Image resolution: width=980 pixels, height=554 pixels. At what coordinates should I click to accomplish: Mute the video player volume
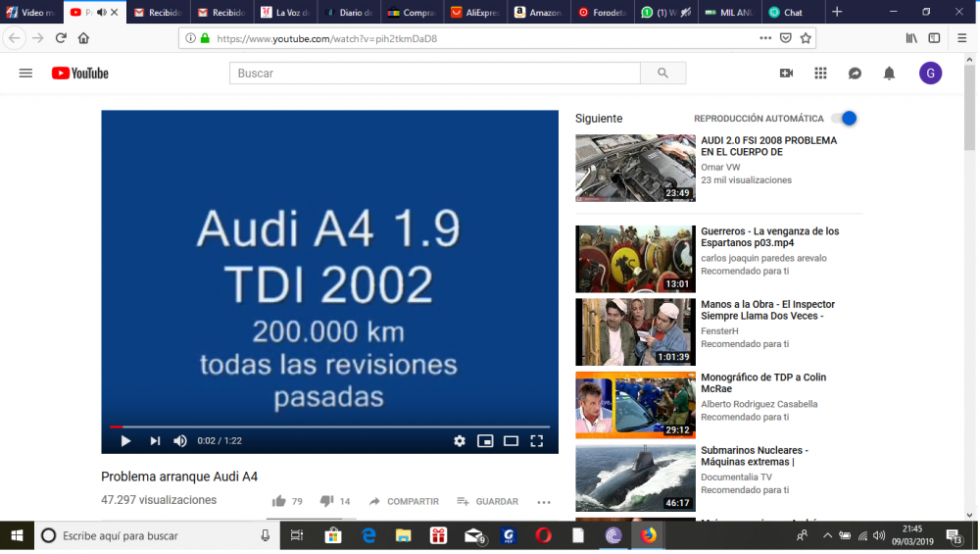pyautogui.click(x=180, y=441)
